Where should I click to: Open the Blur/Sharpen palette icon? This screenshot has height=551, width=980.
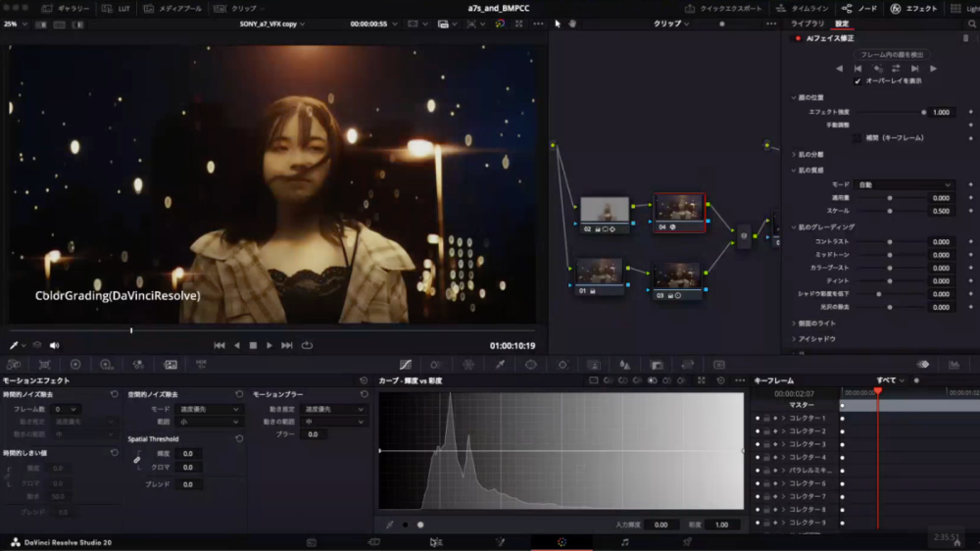[625, 364]
